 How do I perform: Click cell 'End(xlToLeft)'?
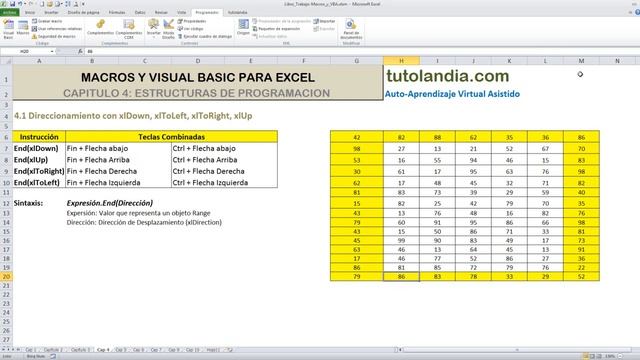[x=39, y=182]
